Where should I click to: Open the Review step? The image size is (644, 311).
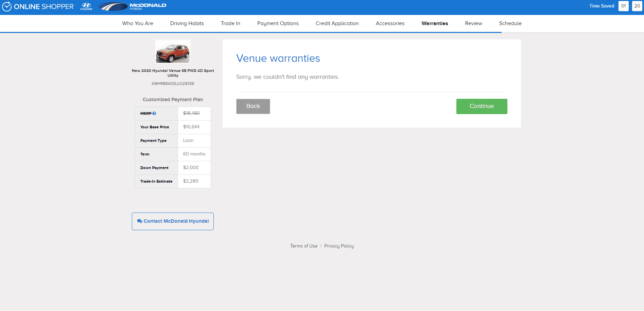[473, 23]
